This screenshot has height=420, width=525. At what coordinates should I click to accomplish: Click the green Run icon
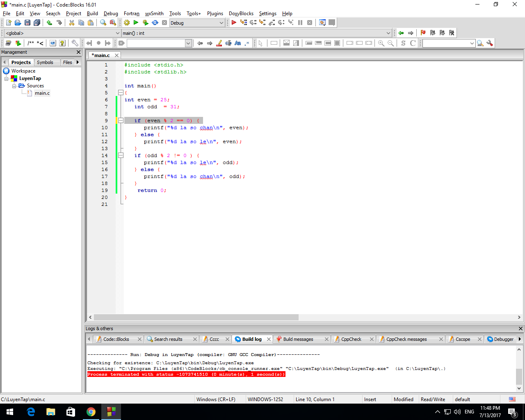coord(136,23)
